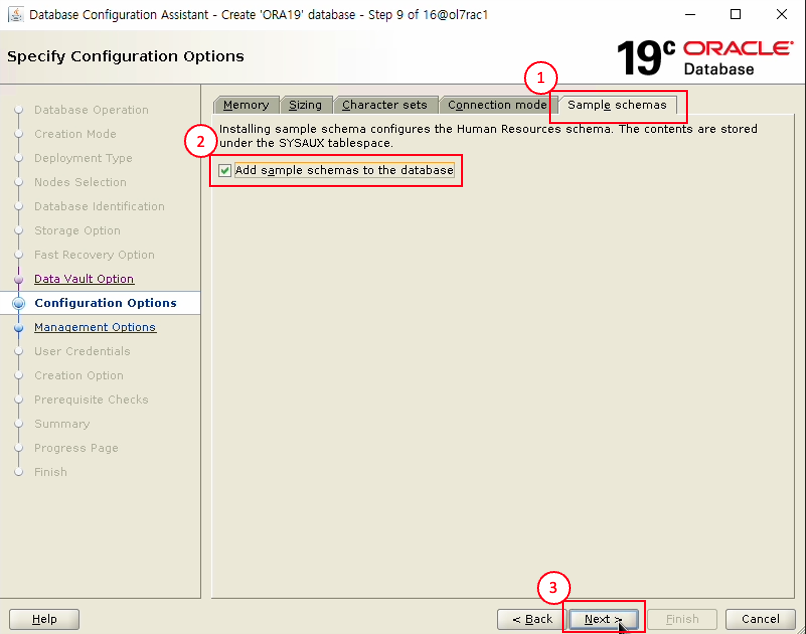Go back with the Back button
The width and height of the screenshot is (806, 634).
coord(532,619)
